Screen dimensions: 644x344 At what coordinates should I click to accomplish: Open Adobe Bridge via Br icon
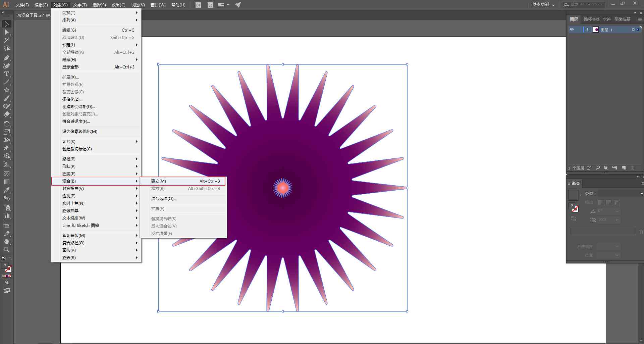(198, 5)
